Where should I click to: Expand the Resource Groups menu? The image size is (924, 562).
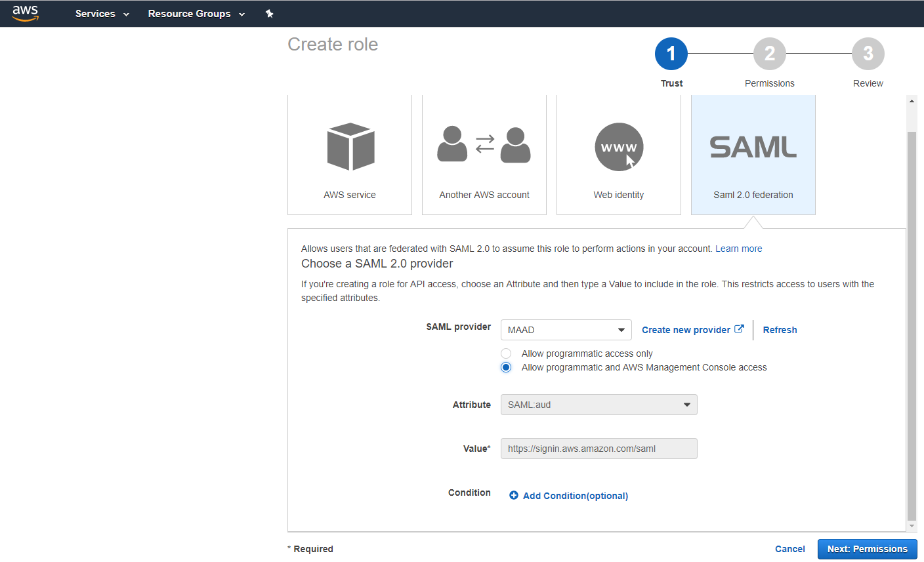pyautogui.click(x=196, y=14)
